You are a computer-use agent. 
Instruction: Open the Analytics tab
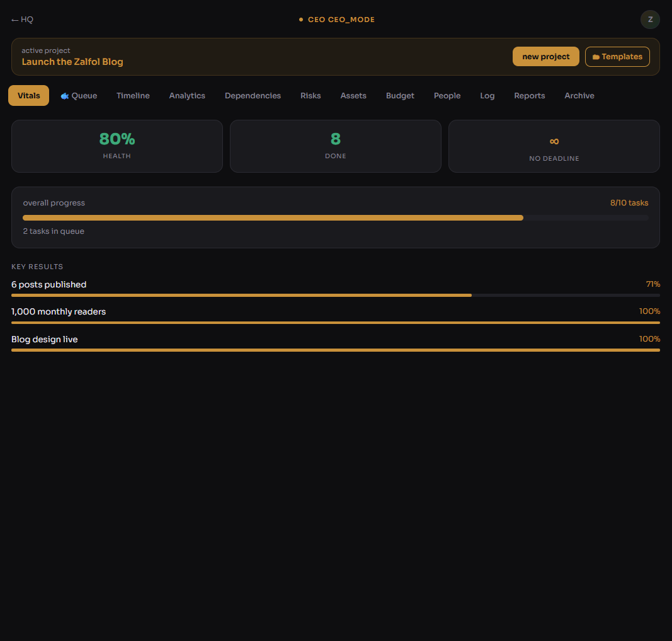pos(187,96)
